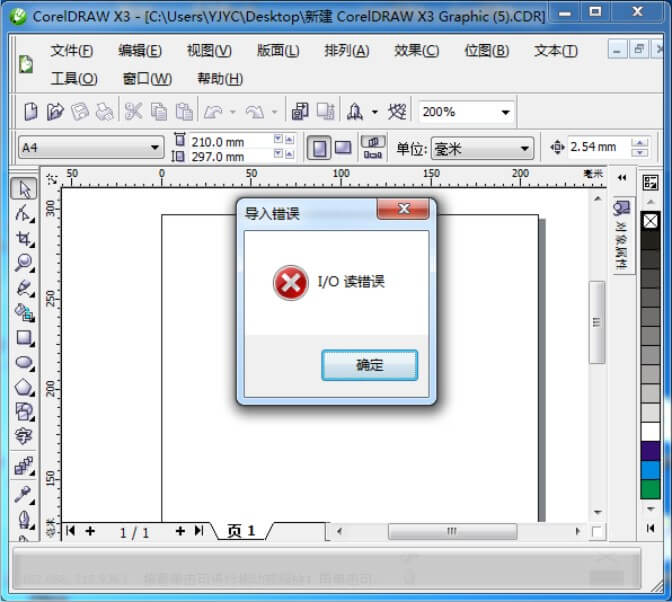Screen dimensions: 672x602
Task: Click the Print icon
Action: coord(104,112)
